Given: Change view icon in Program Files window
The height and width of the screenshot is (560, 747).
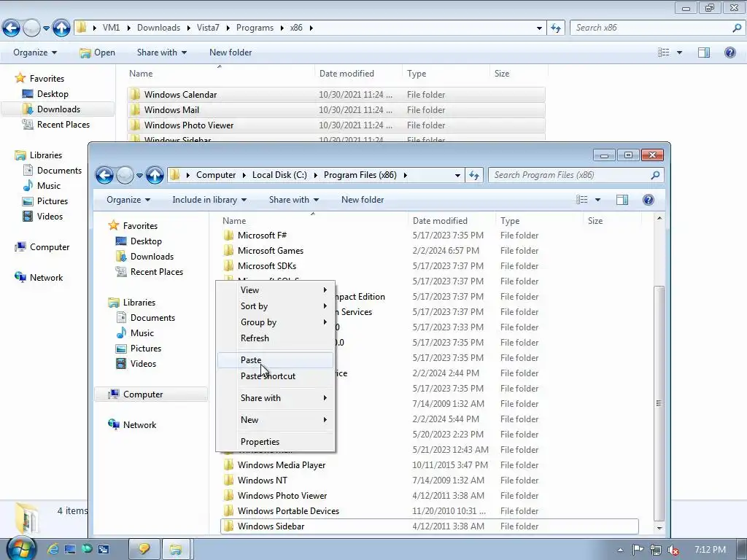Looking at the screenshot, I should (x=581, y=200).
